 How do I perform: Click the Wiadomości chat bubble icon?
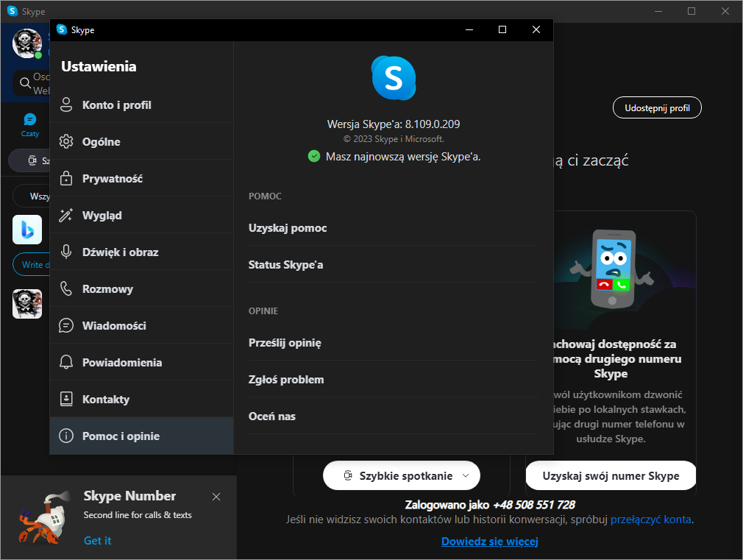[66, 326]
